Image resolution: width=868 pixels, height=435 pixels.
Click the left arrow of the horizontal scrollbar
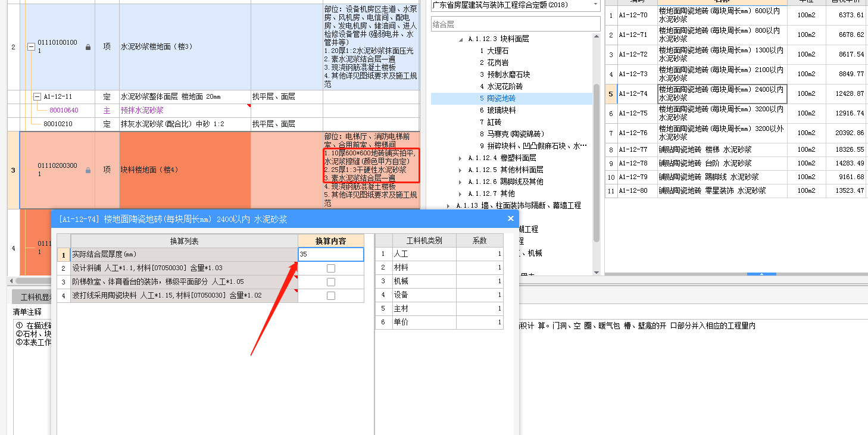click(x=11, y=280)
